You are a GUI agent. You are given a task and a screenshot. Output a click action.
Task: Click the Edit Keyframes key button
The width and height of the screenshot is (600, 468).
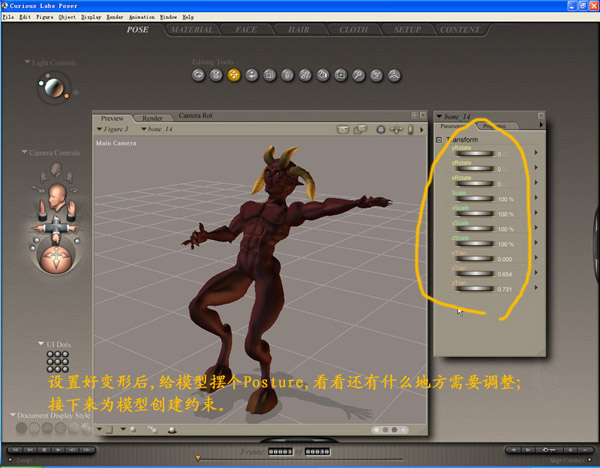click(549, 450)
